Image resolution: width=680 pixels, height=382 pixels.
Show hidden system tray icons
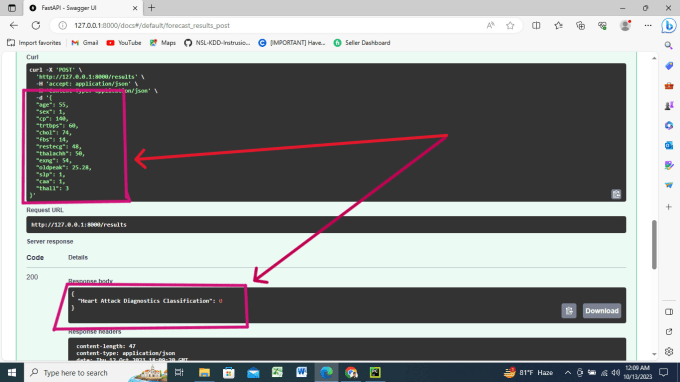tap(567, 372)
